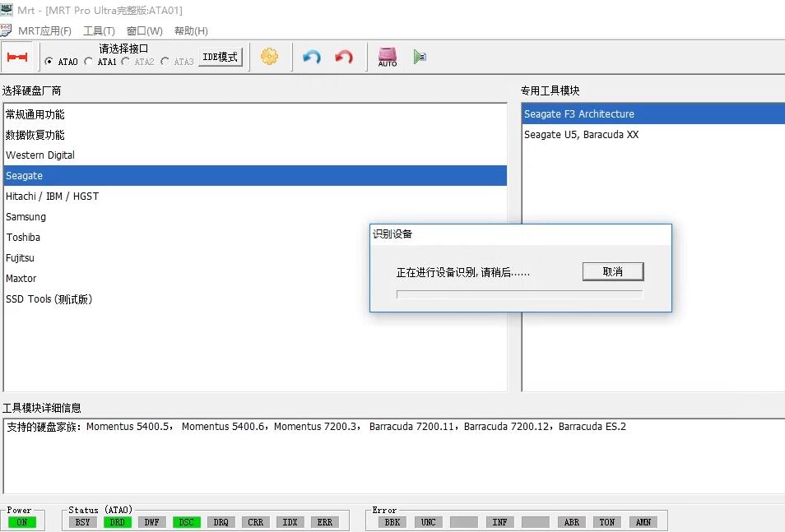Viewport: 785px width, 532px height.
Task: Click the UNC error indicator
Action: 428,522
